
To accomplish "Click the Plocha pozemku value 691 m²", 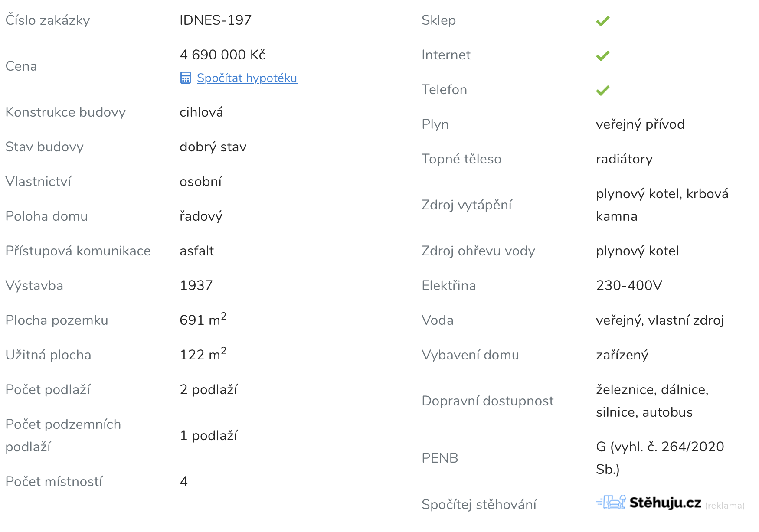I will (203, 319).
